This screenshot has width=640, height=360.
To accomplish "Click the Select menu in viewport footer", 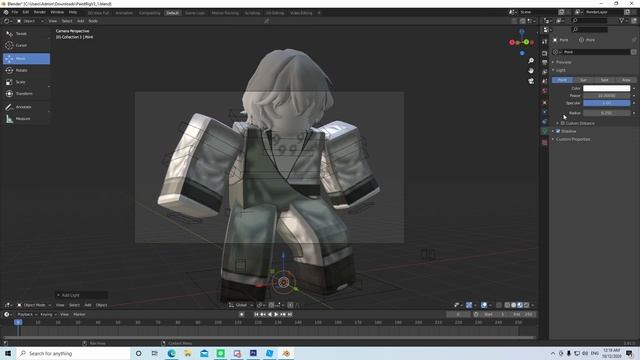I will pos(74,305).
